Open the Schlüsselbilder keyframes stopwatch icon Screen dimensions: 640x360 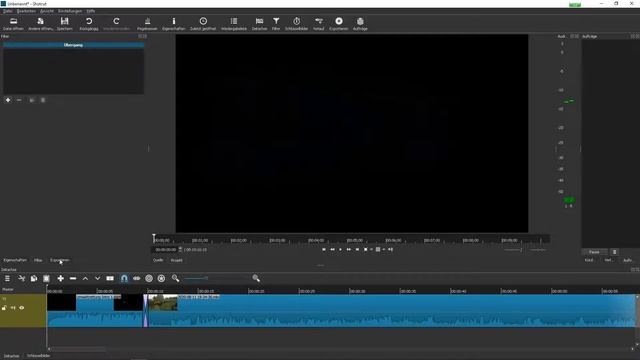point(297,24)
